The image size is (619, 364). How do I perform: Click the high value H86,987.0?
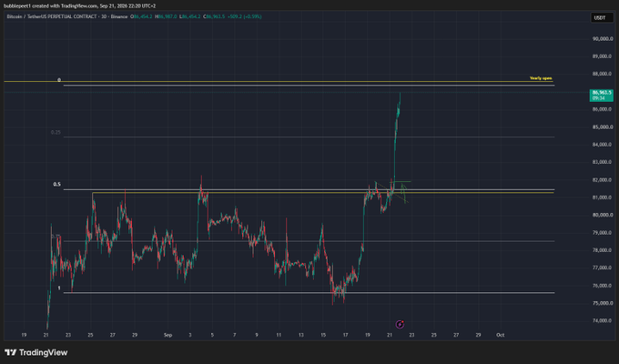click(166, 16)
